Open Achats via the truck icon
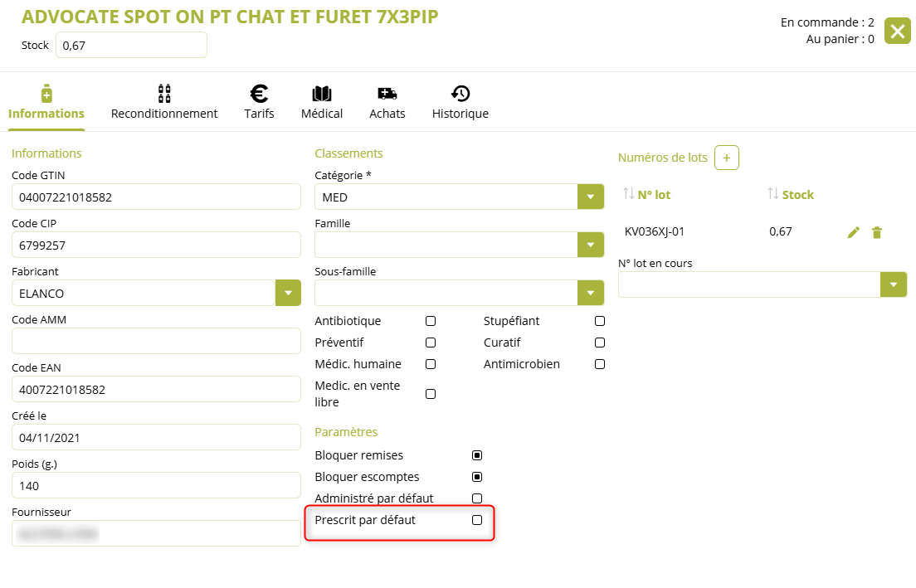This screenshot has height=588, width=916. click(x=387, y=94)
